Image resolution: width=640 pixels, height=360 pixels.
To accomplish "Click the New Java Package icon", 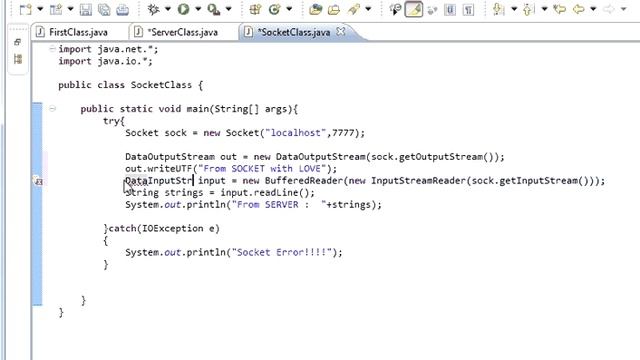I will [255, 9].
